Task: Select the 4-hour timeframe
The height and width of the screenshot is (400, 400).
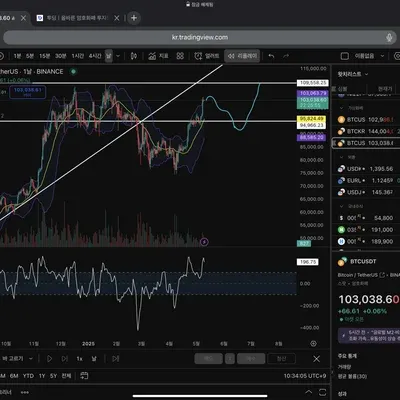Action: pos(95,56)
